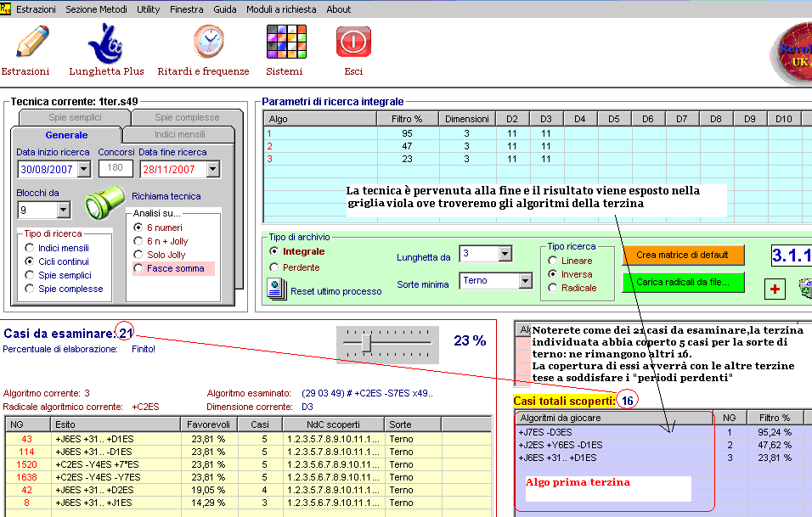Click Carica radicali da file button

683,282
